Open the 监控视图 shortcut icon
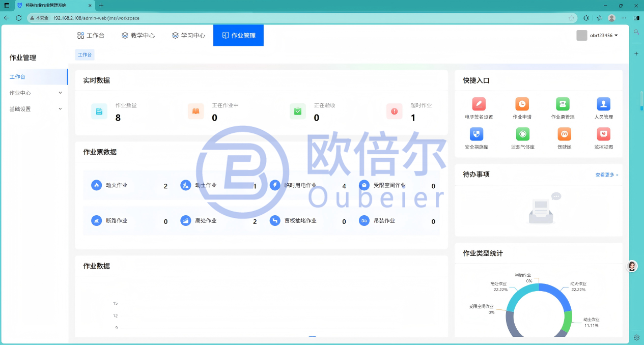 click(603, 134)
